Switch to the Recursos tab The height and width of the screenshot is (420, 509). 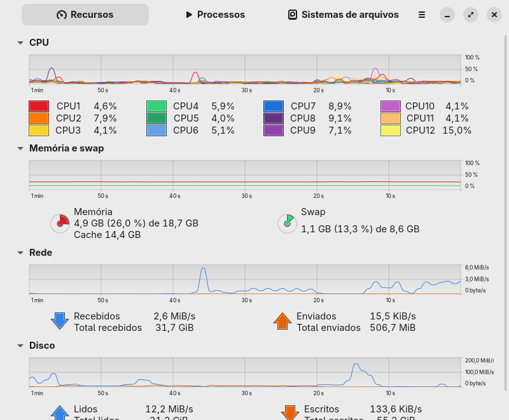pos(85,15)
